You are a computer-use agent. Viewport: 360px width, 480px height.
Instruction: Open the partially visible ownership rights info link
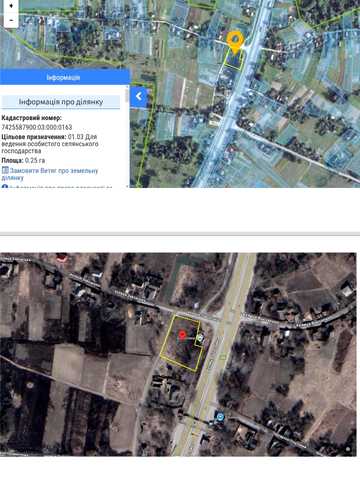pos(61,186)
